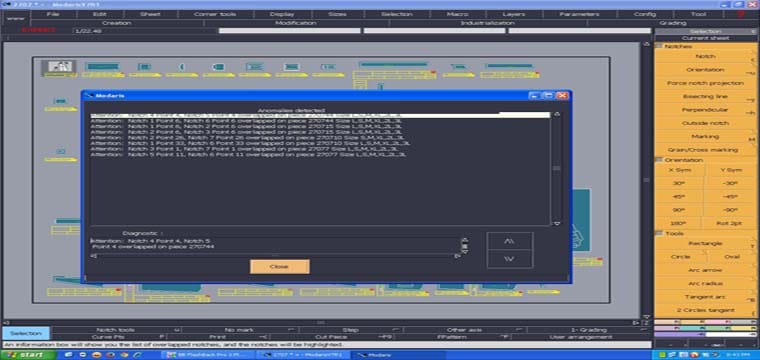Screen dimensions: 760x360
Task: Select the Oval tool
Action: coord(732,257)
